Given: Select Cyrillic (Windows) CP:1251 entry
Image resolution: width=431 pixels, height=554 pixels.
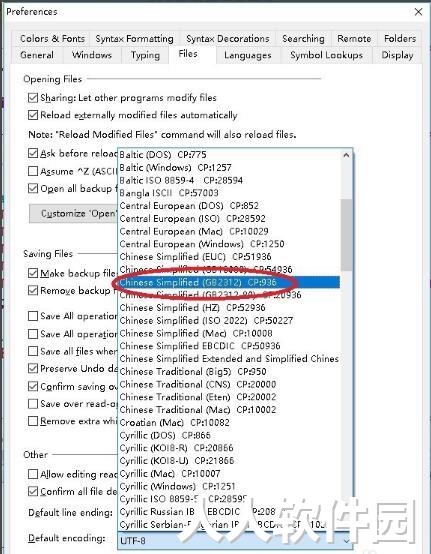Looking at the screenshot, I should (178, 486).
